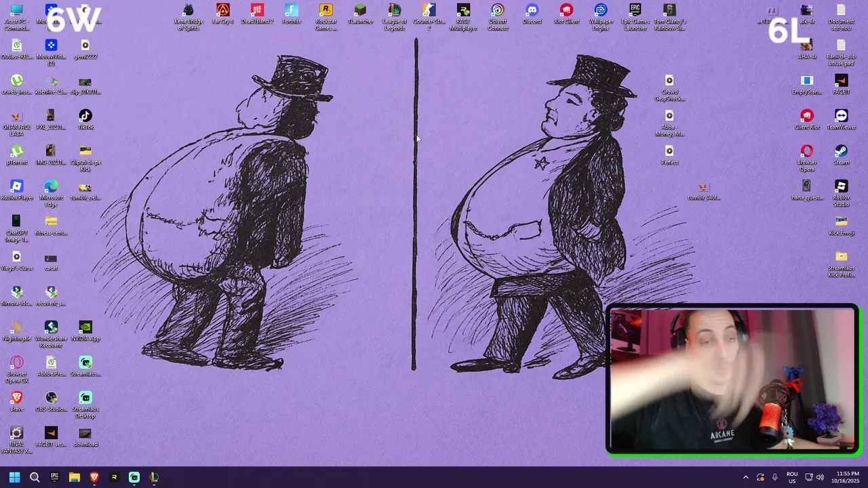Viewport: 868px width, 488px height.
Task: Select the ChatGPT Image file icon
Action: tap(17, 228)
